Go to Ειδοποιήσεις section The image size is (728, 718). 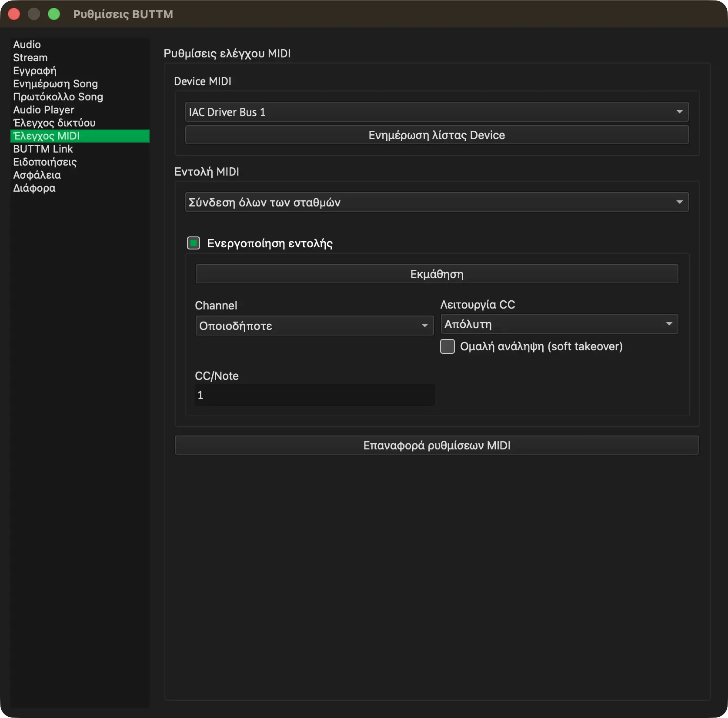80,162
